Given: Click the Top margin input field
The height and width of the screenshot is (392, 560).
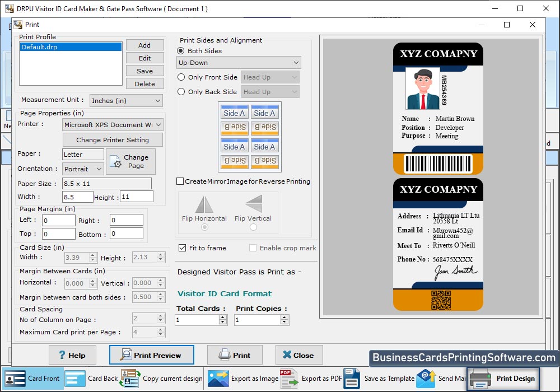Looking at the screenshot, I should click(x=59, y=234).
